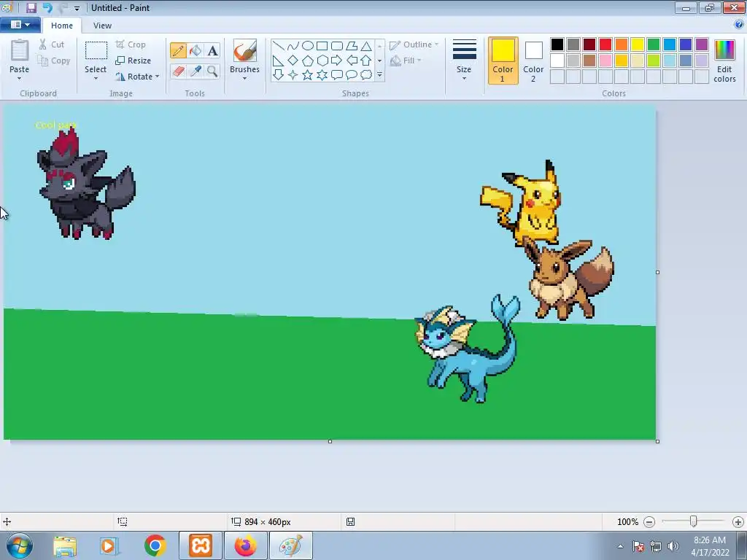Pick the green color swatch

[654, 44]
